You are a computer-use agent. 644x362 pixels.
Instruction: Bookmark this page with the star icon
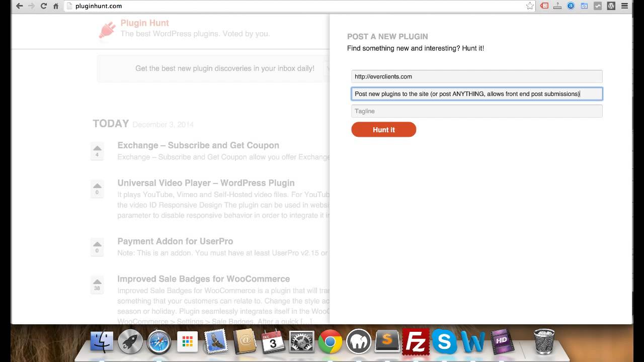tap(530, 6)
